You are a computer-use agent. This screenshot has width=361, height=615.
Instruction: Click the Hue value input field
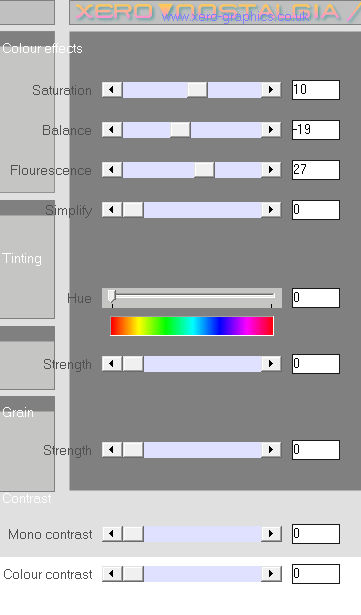(x=316, y=298)
